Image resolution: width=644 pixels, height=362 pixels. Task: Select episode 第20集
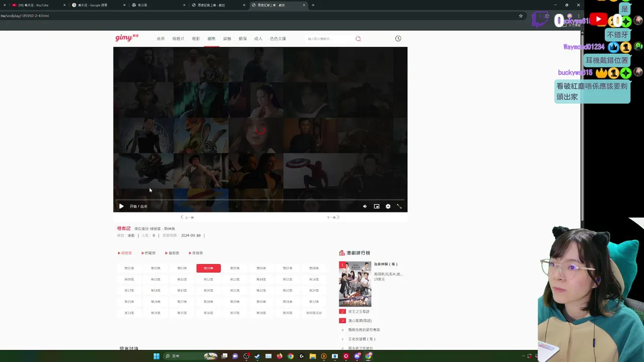tap(208, 290)
